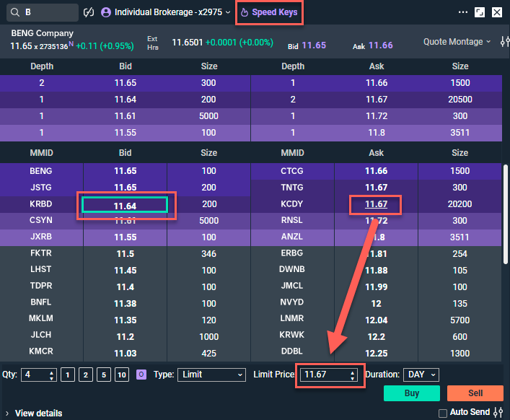This screenshot has height=420, width=510.
Task: Click the CSYN market maker ID
Action: coord(41,220)
